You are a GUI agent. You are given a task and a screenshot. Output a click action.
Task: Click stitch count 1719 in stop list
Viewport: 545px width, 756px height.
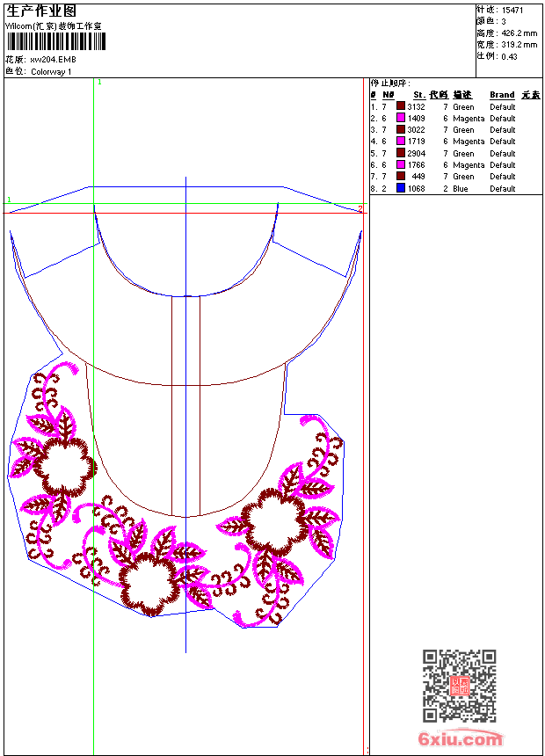pos(417,142)
